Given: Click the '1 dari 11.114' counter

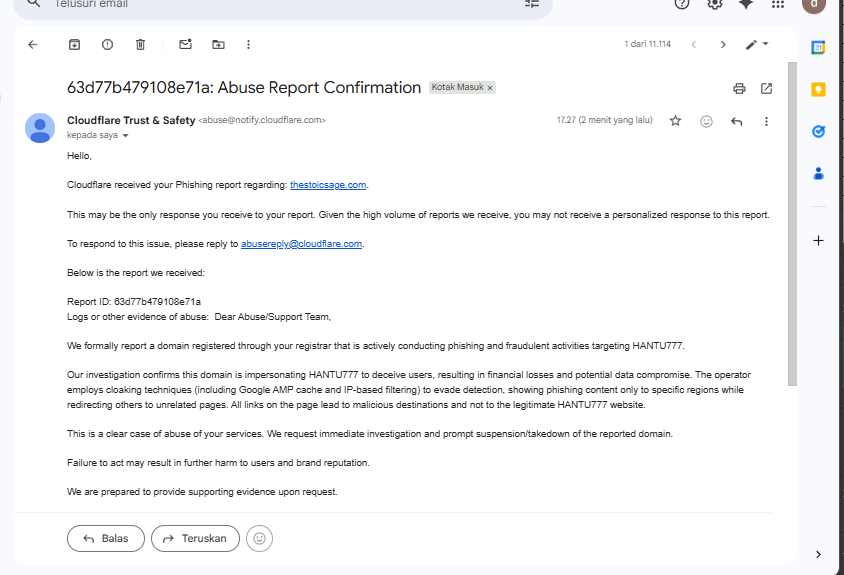Looking at the screenshot, I should [x=648, y=44].
